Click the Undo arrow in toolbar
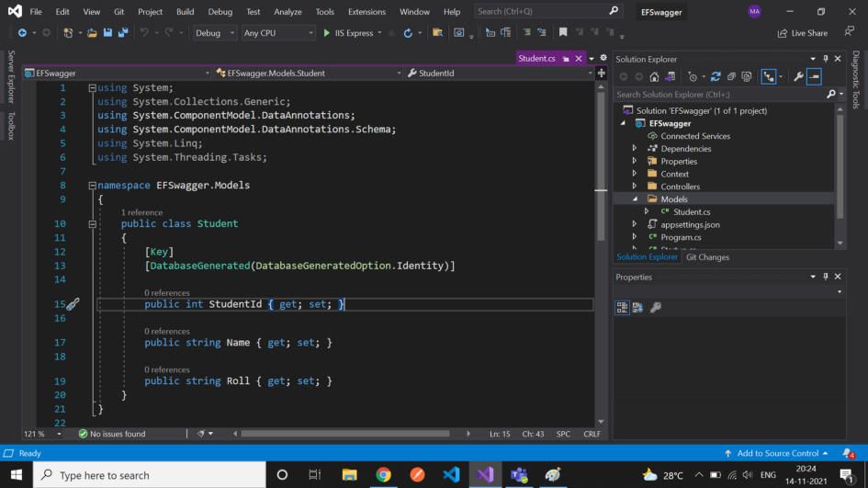Screen dimensions: 868x488 point(144,33)
